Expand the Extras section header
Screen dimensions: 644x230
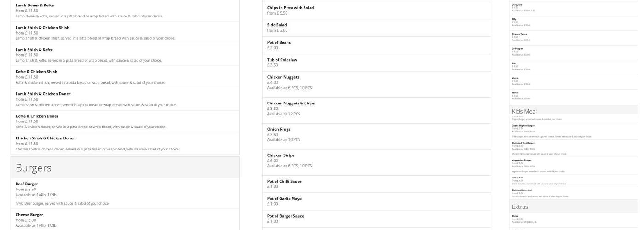[520, 207]
